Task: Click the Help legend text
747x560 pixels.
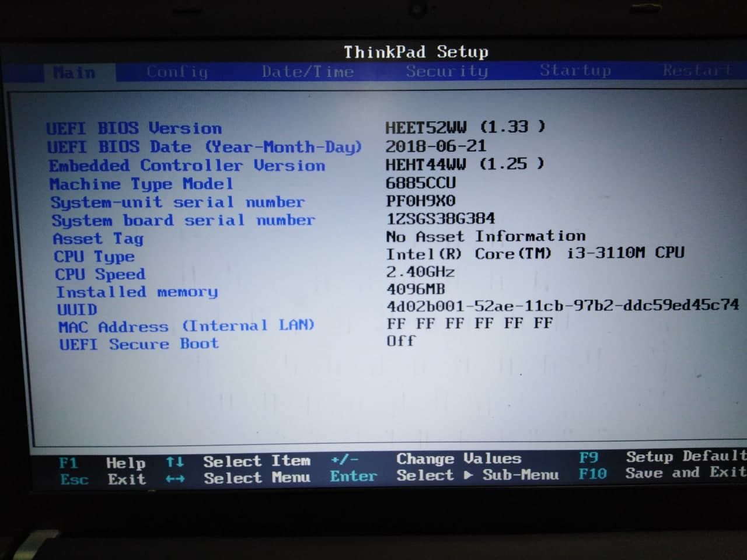Action: click(x=125, y=464)
